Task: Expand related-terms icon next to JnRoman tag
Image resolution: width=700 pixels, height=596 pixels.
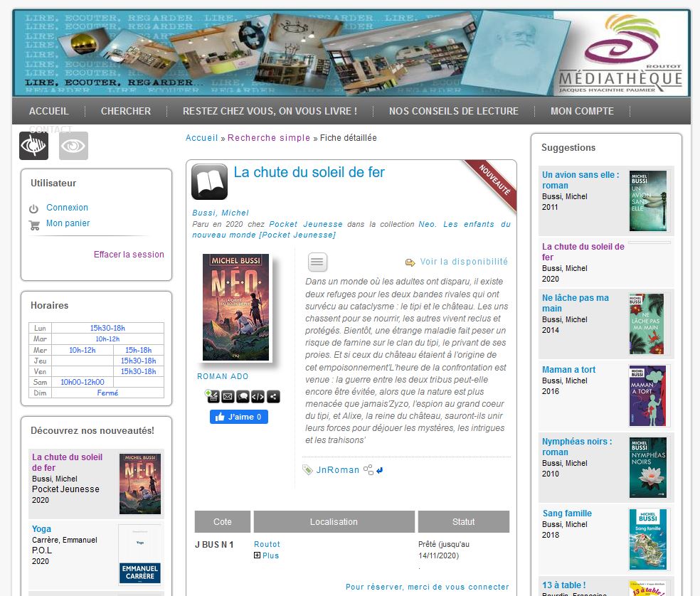Action: coord(368,469)
